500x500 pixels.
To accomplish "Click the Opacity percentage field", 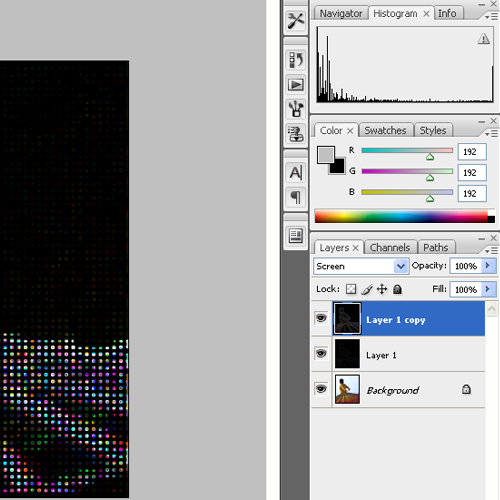I will (x=466, y=266).
